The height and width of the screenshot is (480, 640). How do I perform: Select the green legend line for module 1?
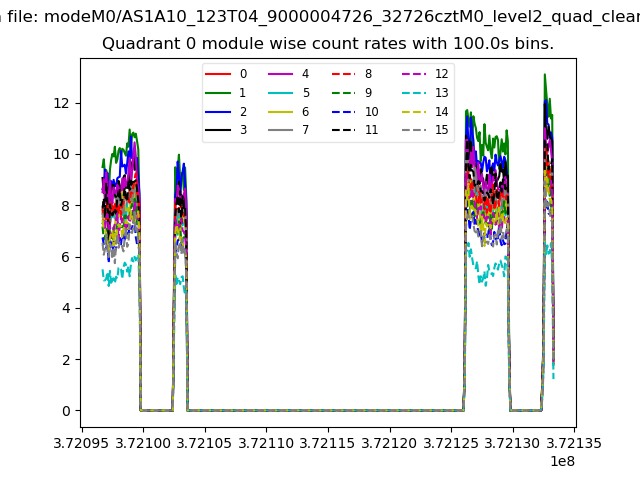coord(218,93)
